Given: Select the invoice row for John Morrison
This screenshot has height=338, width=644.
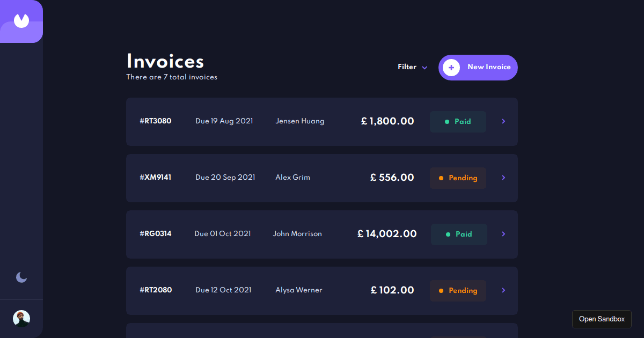Looking at the screenshot, I should (322, 234).
